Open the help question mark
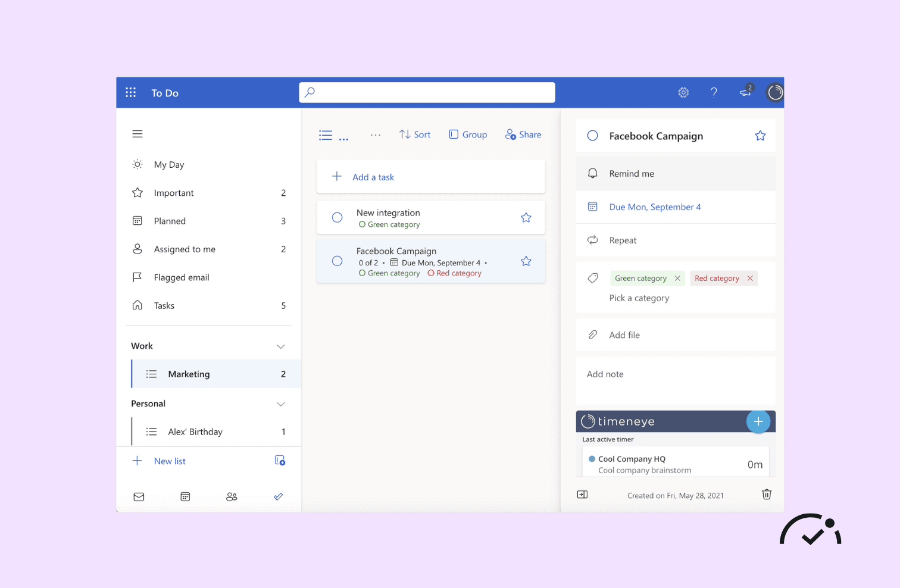 714,92
